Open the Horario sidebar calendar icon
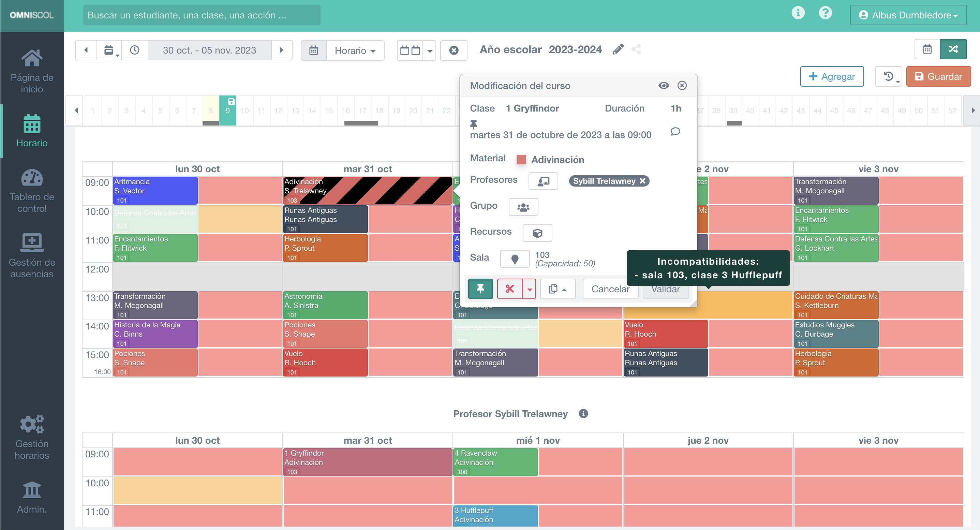The width and height of the screenshot is (980, 530). click(32, 124)
